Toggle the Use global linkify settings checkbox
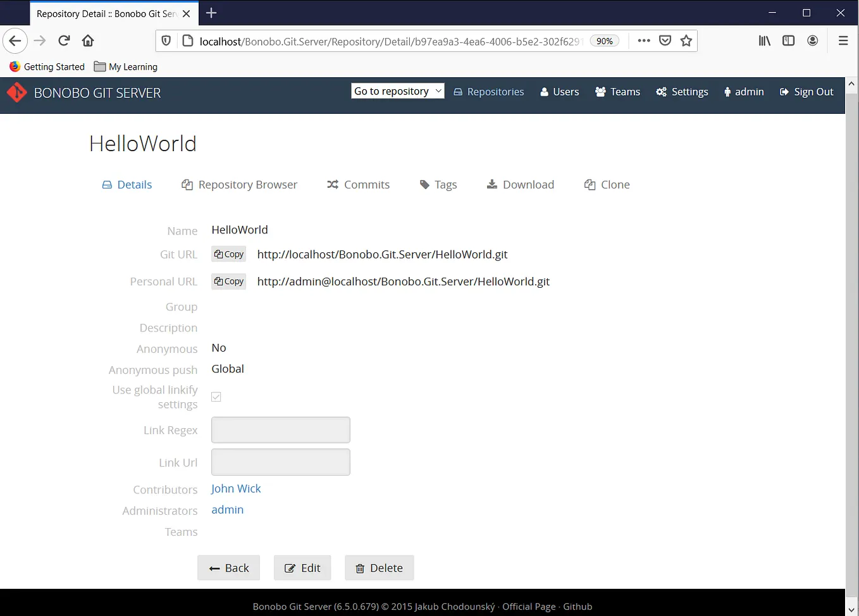 (216, 397)
